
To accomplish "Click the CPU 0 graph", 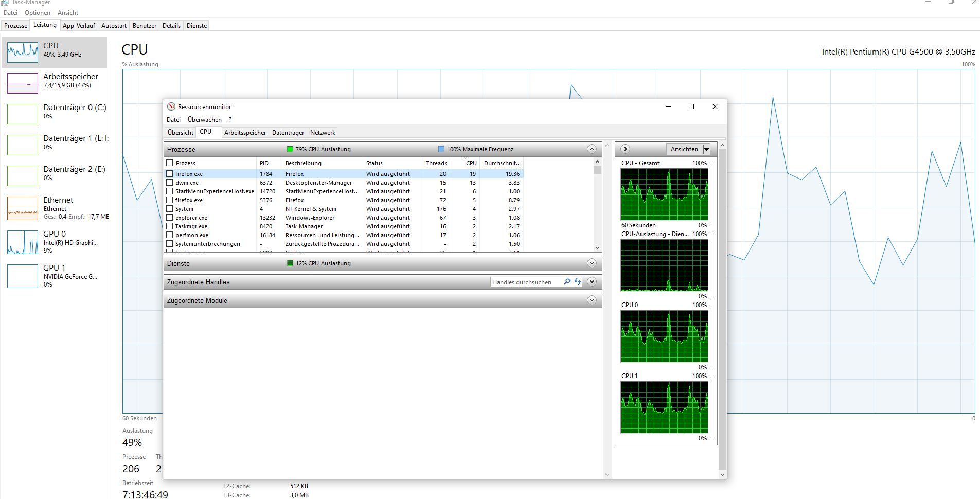I will [664, 336].
